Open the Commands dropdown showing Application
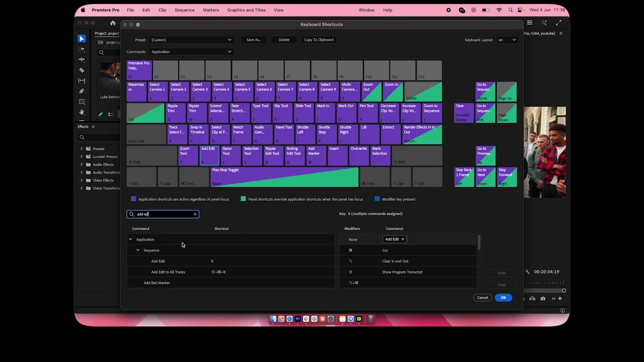The width and height of the screenshot is (644, 362). (x=191, y=52)
